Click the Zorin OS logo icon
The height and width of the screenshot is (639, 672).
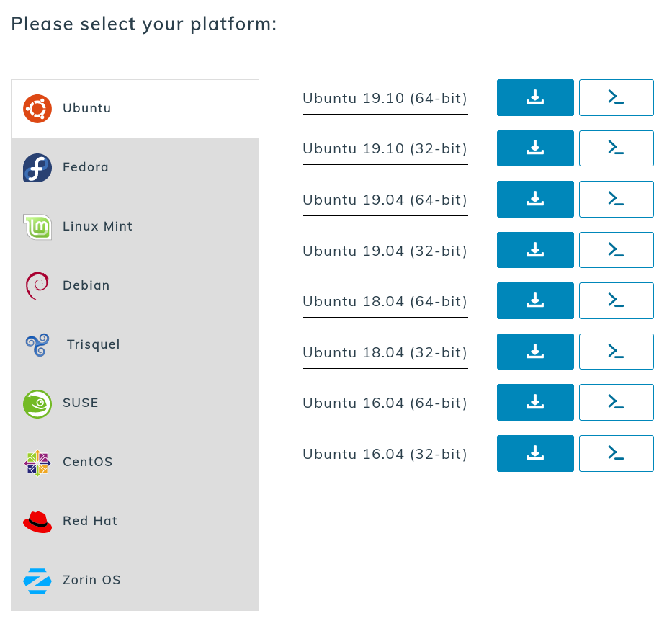coord(37,581)
